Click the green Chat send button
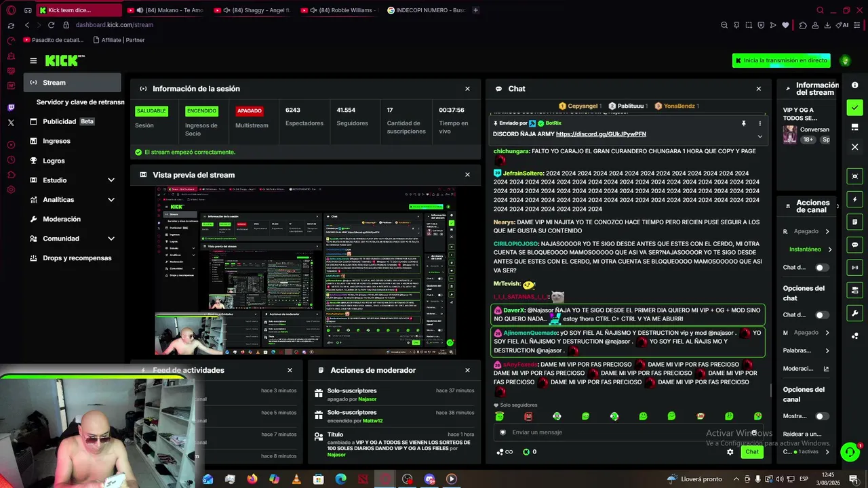The image size is (868, 488). (752, 451)
